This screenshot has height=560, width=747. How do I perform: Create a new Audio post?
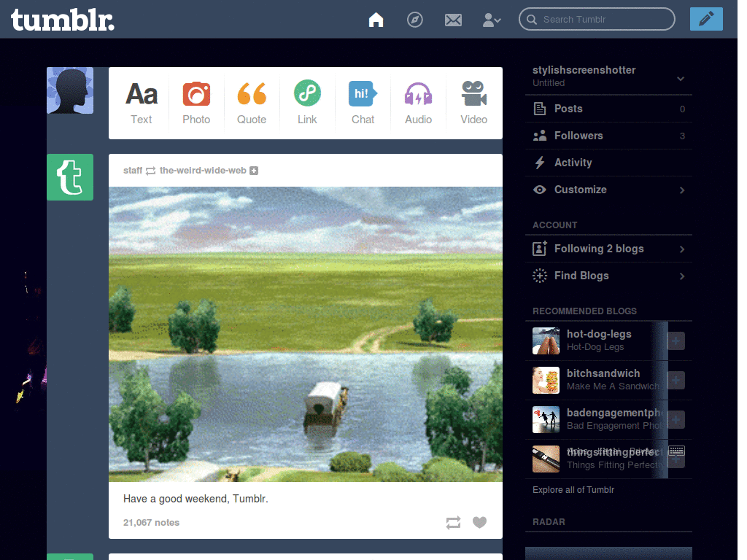point(418,103)
